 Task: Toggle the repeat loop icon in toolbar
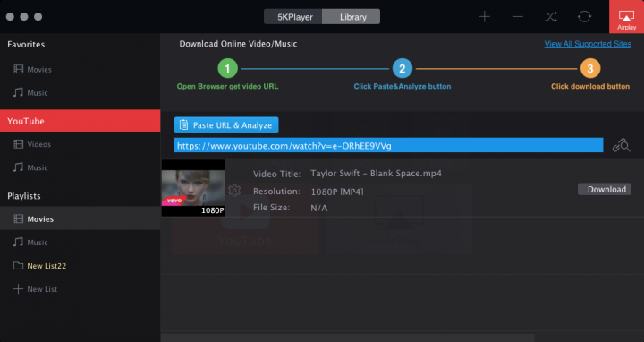[x=584, y=17]
